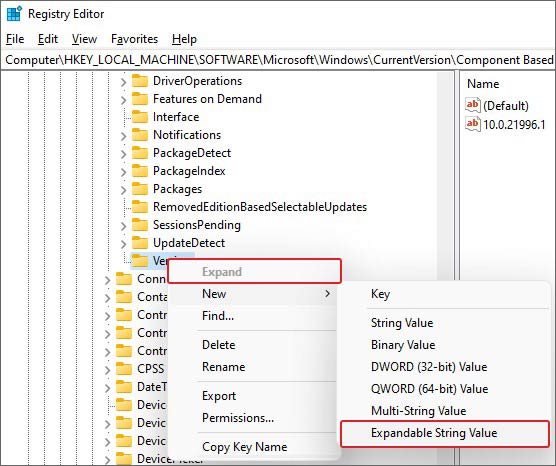Select the DriverOperations key label
This screenshot has width=556, height=466.
click(198, 81)
